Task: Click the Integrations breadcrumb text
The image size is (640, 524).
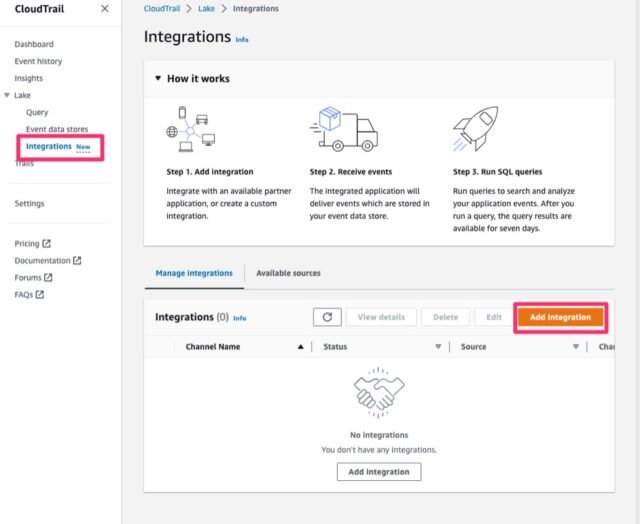Action: (x=256, y=8)
